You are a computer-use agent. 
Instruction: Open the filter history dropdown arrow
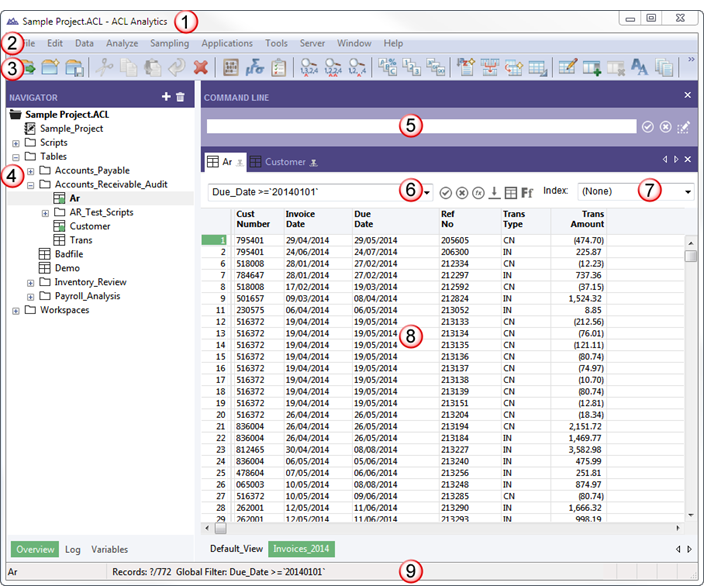click(x=428, y=192)
